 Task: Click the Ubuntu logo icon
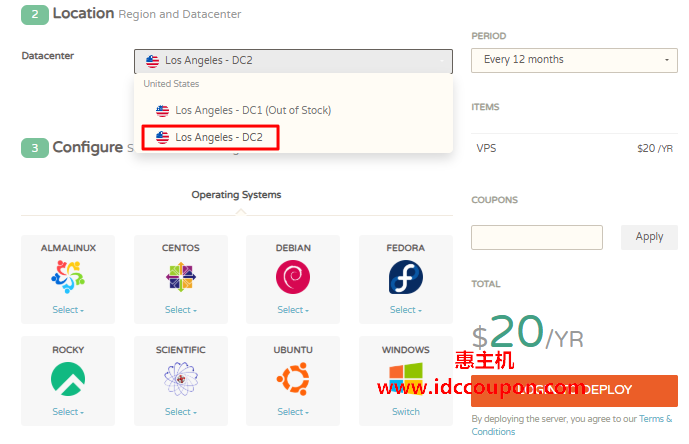pos(293,379)
